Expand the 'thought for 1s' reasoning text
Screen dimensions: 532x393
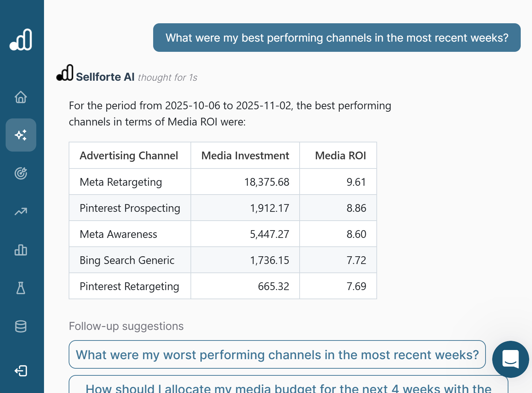coord(168,78)
